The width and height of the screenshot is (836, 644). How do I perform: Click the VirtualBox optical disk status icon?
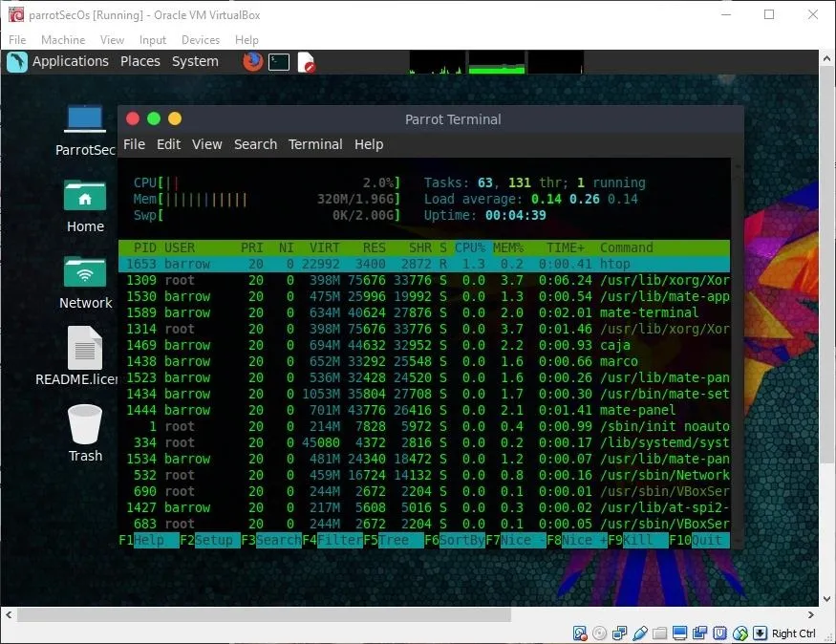(600, 633)
